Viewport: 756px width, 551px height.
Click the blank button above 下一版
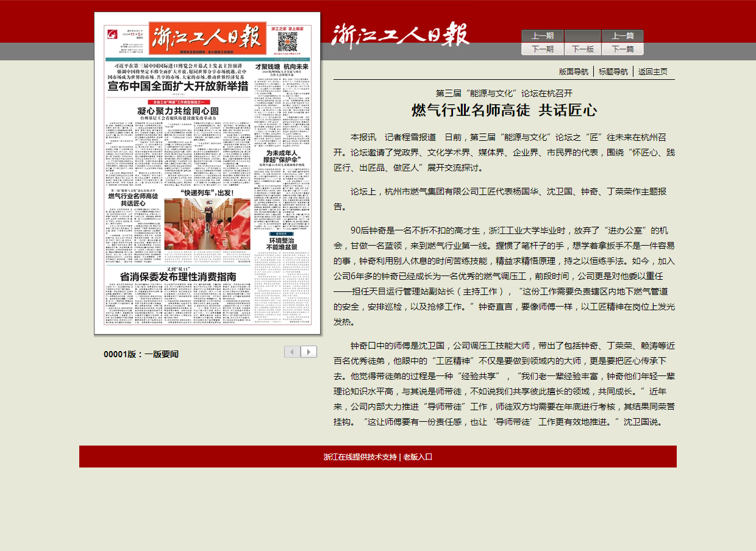click(x=582, y=36)
